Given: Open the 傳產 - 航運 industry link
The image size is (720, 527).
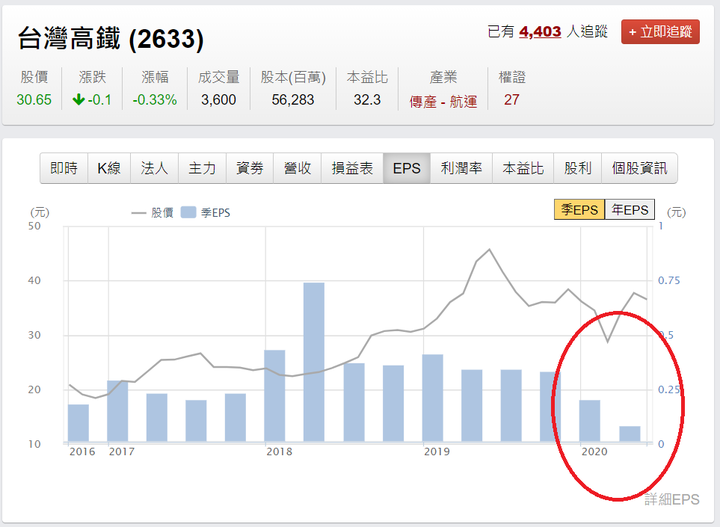Looking at the screenshot, I should pyautogui.click(x=443, y=101).
